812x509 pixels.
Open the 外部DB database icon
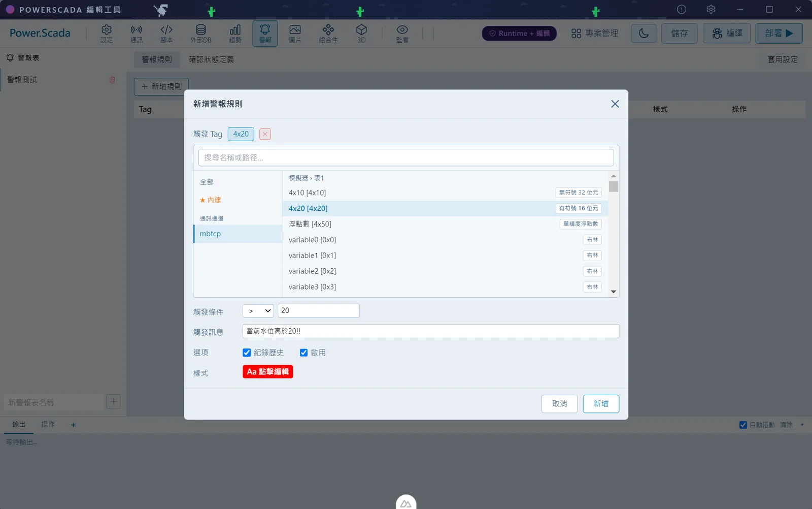tap(201, 34)
